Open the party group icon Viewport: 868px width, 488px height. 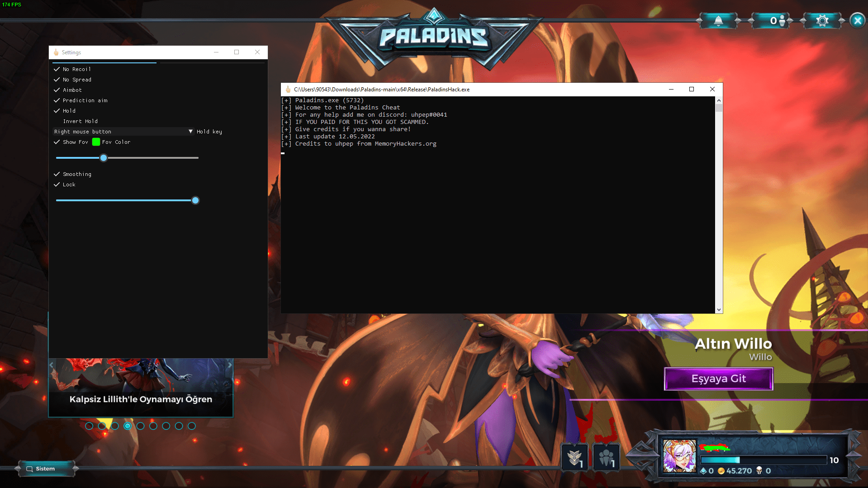coord(606,458)
